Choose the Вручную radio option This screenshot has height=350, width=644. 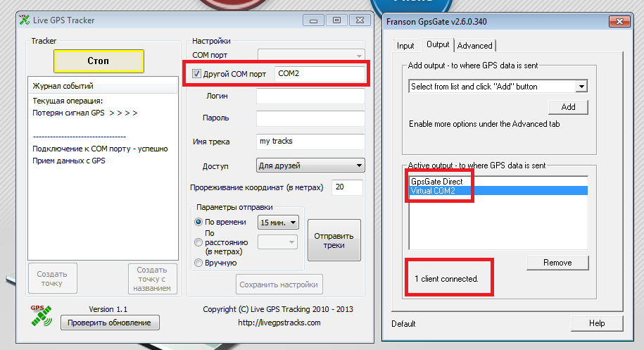pos(198,263)
